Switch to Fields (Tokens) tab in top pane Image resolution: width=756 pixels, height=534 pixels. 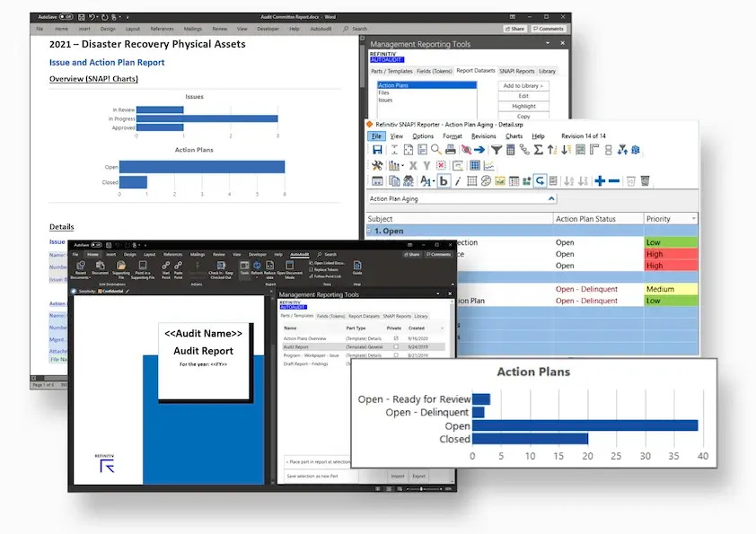coord(435,71)
